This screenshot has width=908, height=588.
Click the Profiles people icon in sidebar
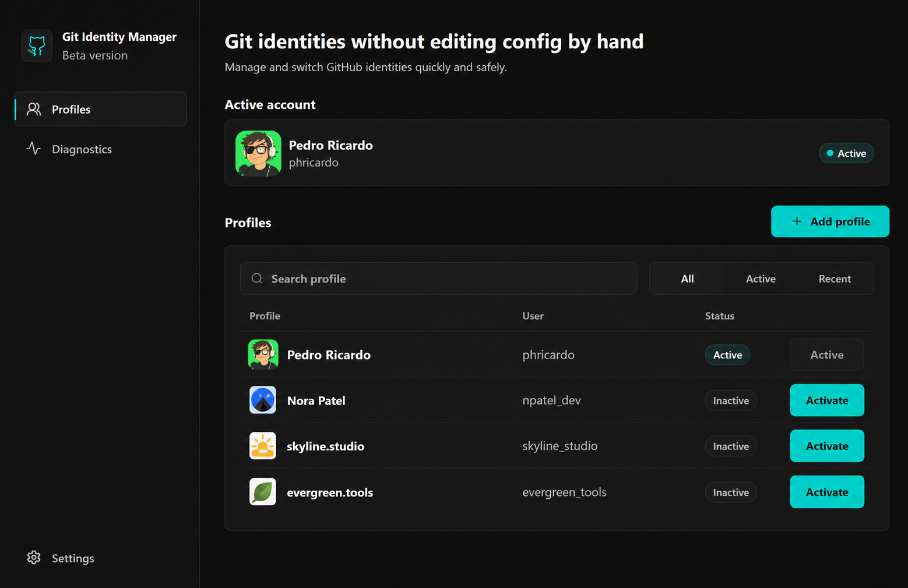(x=34, y=109)
